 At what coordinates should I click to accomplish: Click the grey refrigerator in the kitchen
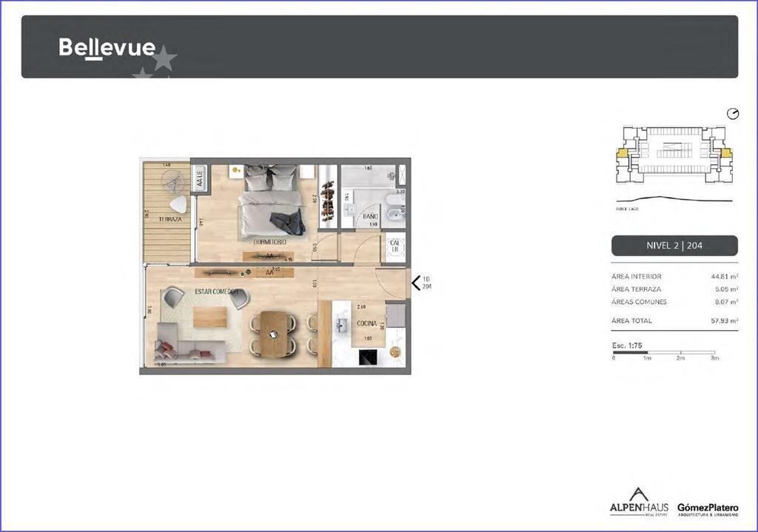(x=395, y=315)
